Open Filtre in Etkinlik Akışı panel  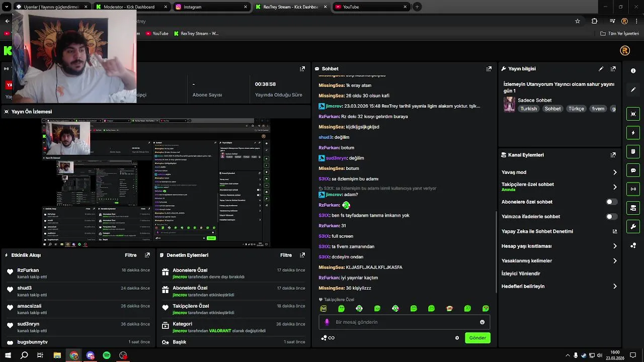click(x=131, y=255)
